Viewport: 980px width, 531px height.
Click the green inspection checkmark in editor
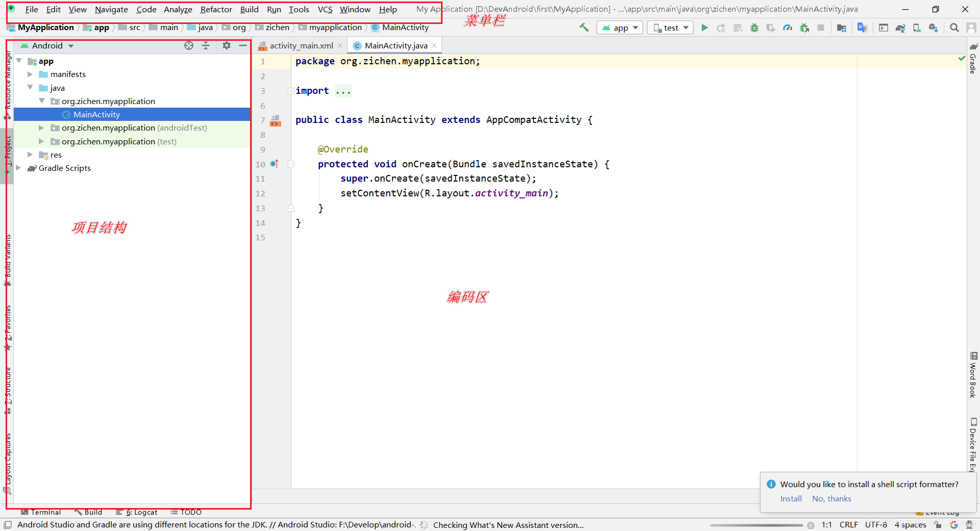pos(962,59)
